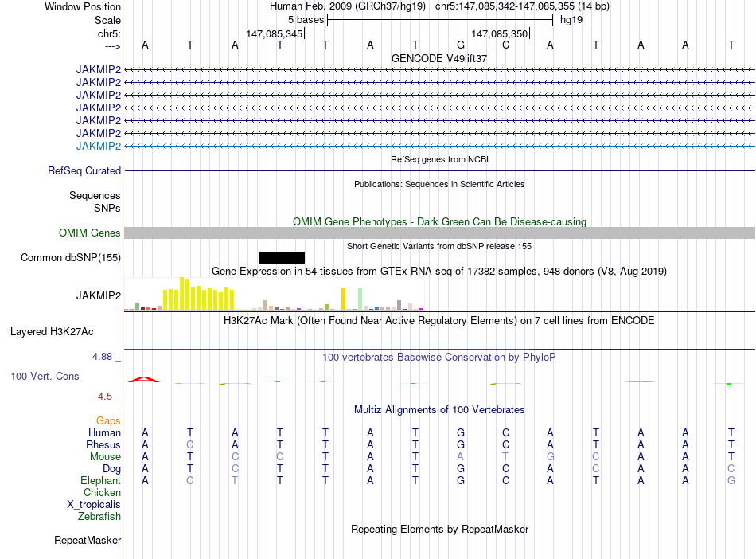
Task: Click the 'H3K27Ac Mark' ENCODE track title
Action: click(438, 321)
